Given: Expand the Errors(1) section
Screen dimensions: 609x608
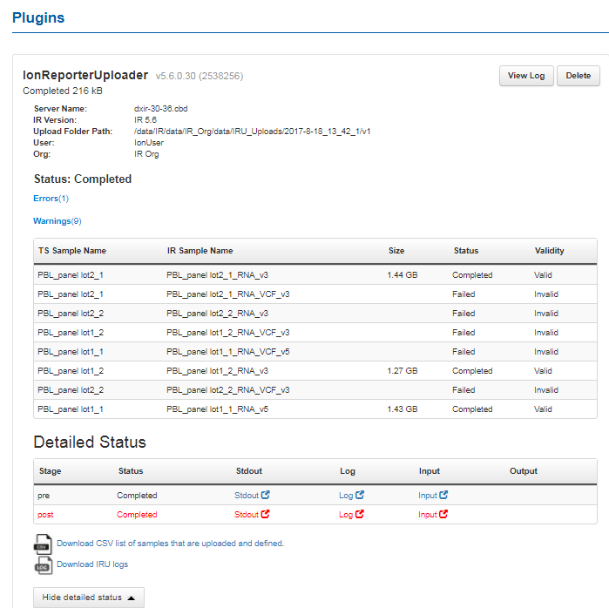Looking at the screenshot, I should click(x=50, y=199).
